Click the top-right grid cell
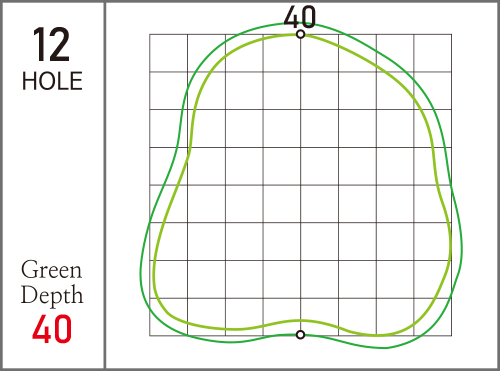This screenshot has width=500, height=371. click(x=433, y=53)
